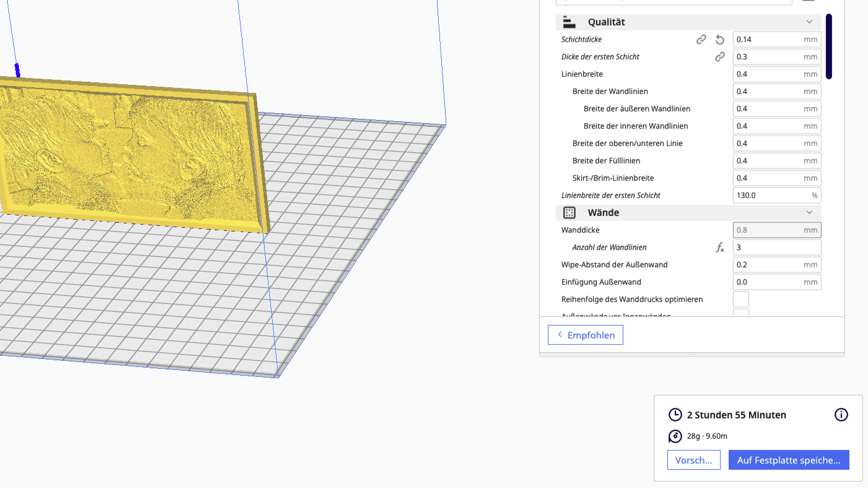868x488 pixels.
Task: Open the print info icon beside time estimate
Action: [841, 415]
